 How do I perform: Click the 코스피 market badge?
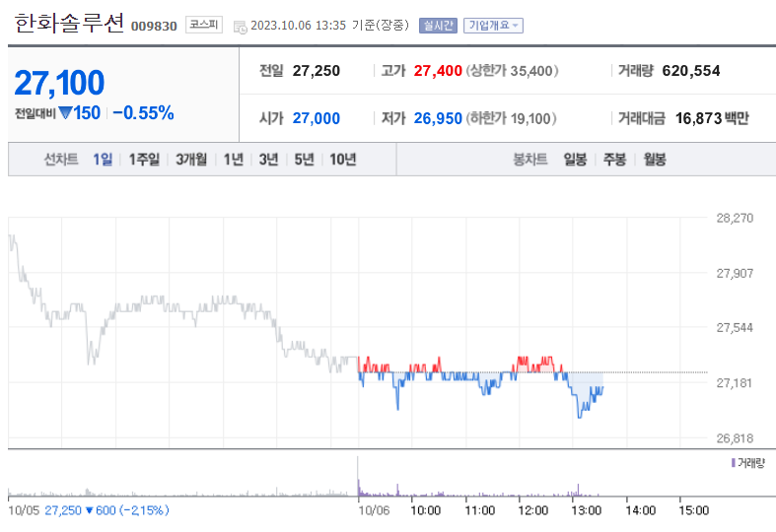204,25
